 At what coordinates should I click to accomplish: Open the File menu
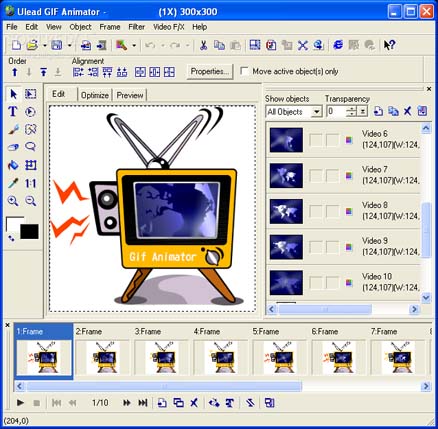click(x=12, y=27)
